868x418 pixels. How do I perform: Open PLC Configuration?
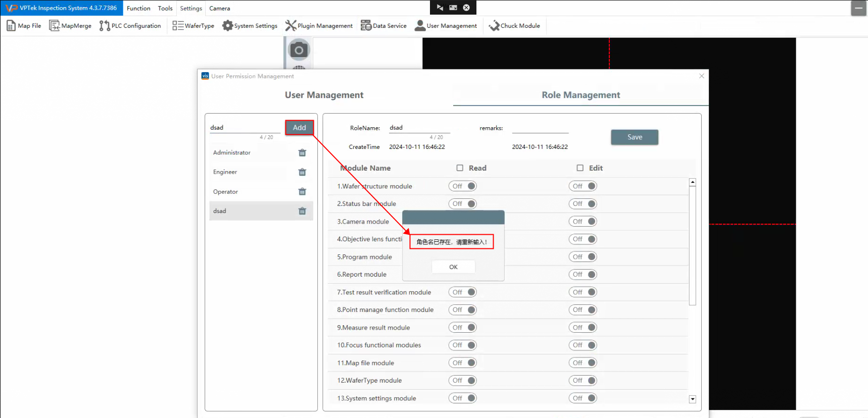130,26
